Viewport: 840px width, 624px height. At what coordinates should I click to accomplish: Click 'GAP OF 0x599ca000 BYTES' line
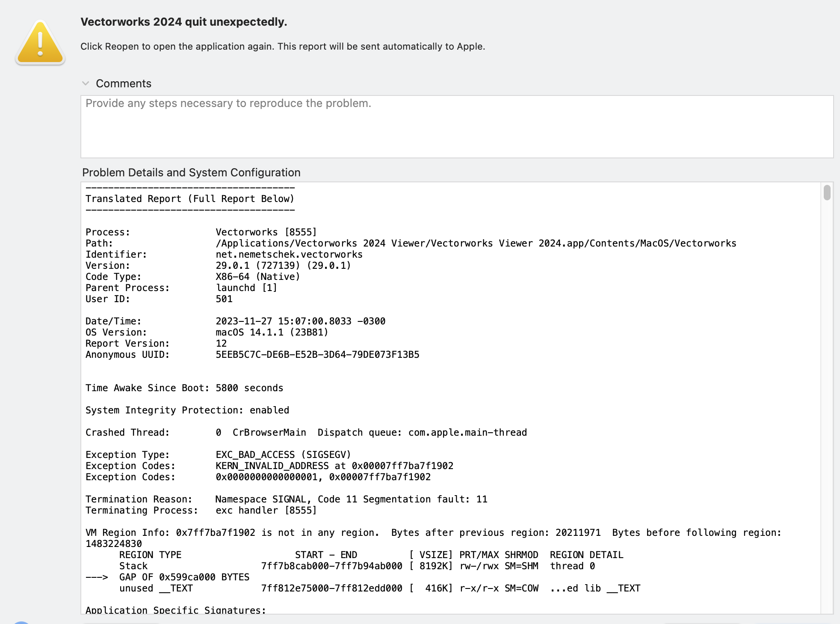point(184,577)
